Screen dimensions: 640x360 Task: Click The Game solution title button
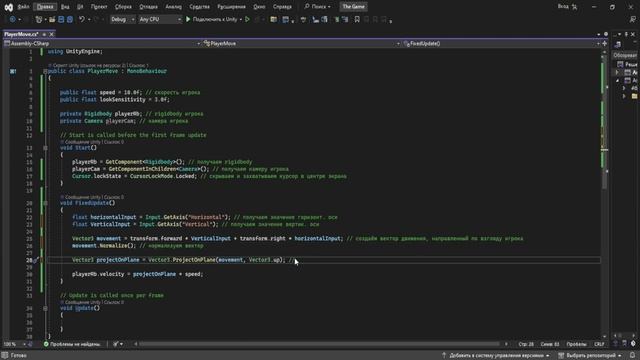coord(353,7)
